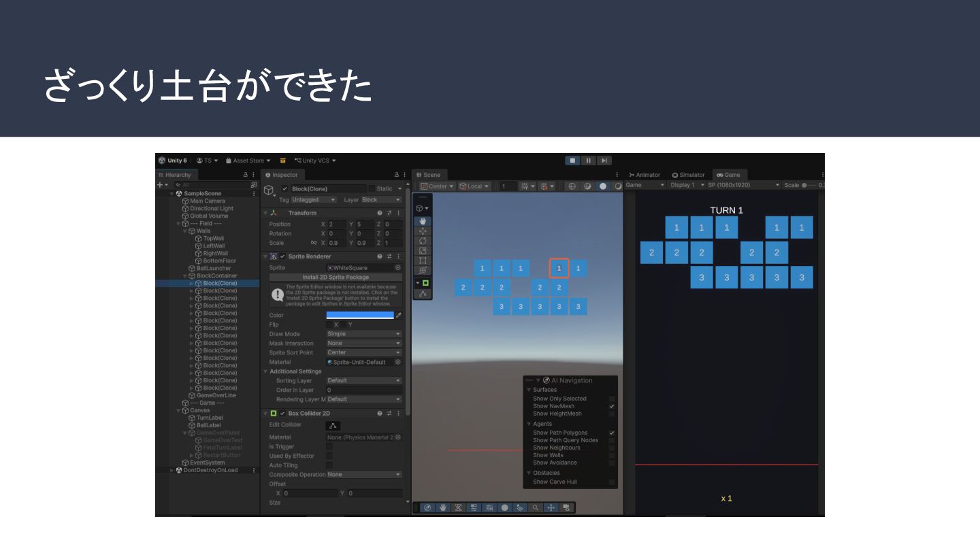Open Transform component presets
The width and height of the screenshot is (980, 551).
pyautogui.click(x=389, y=213)
